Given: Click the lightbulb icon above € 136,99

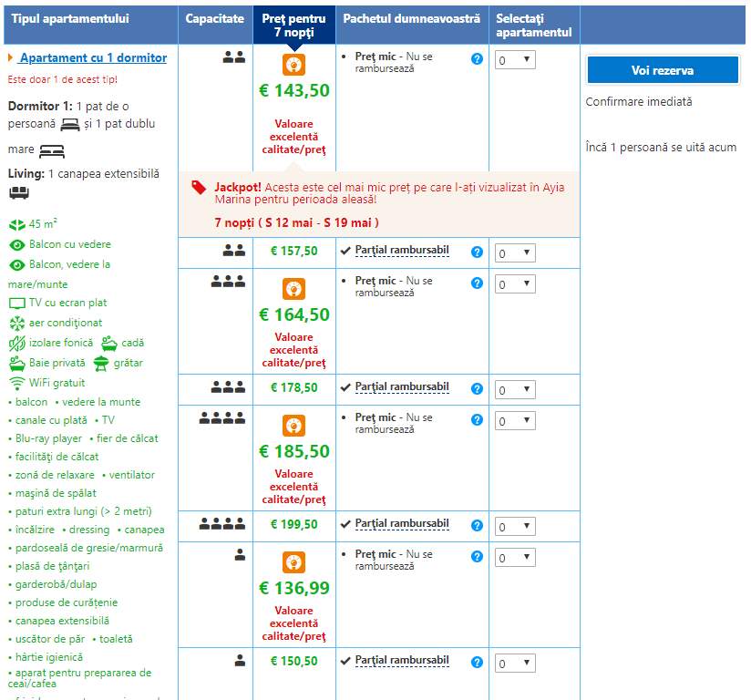Looking at the screenshot, I should pyautogui.click(x=293, y=562).
